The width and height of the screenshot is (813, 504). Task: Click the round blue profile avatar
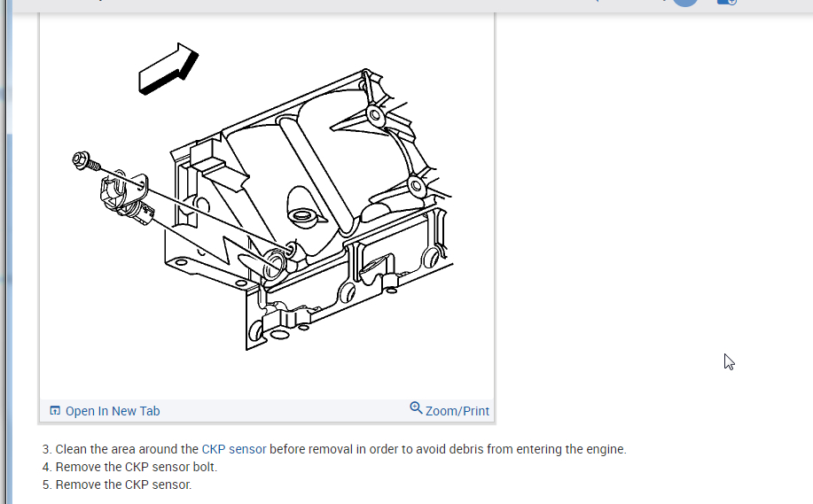685,2
